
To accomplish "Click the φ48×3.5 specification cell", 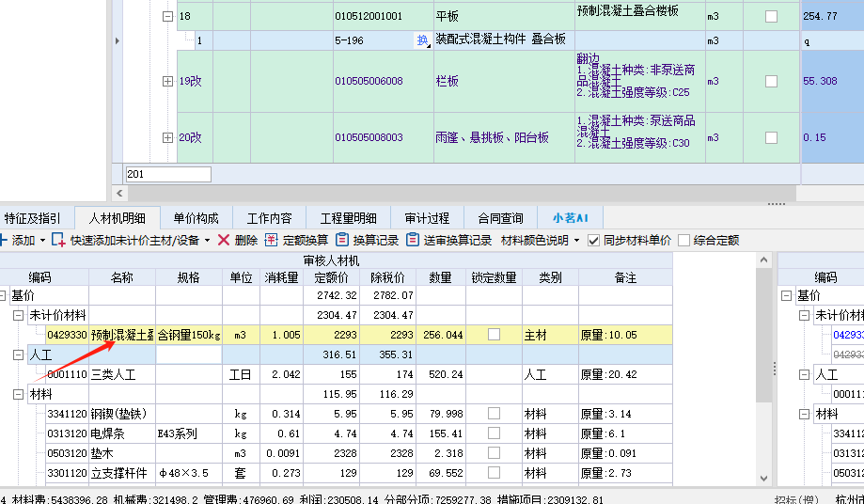I will pyautogui.click(x=189, y=473).
